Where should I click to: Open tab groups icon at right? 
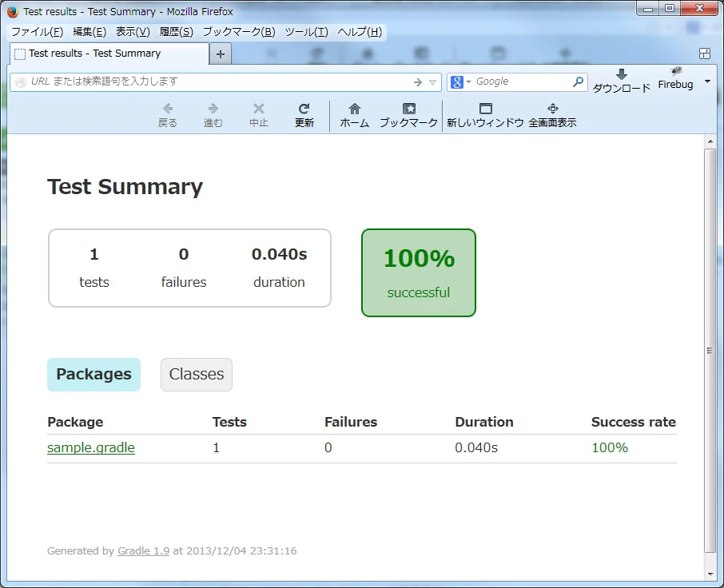click(x=705, y=54)
